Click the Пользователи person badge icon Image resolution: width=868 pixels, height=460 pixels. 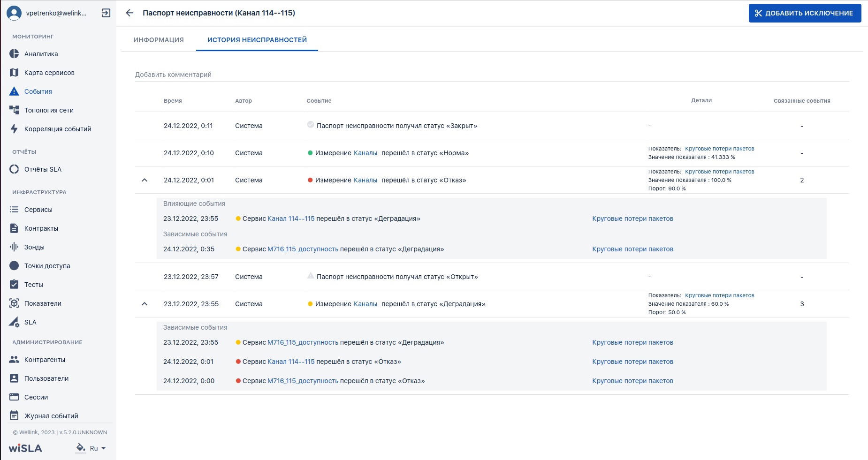[x=14, y=378]
